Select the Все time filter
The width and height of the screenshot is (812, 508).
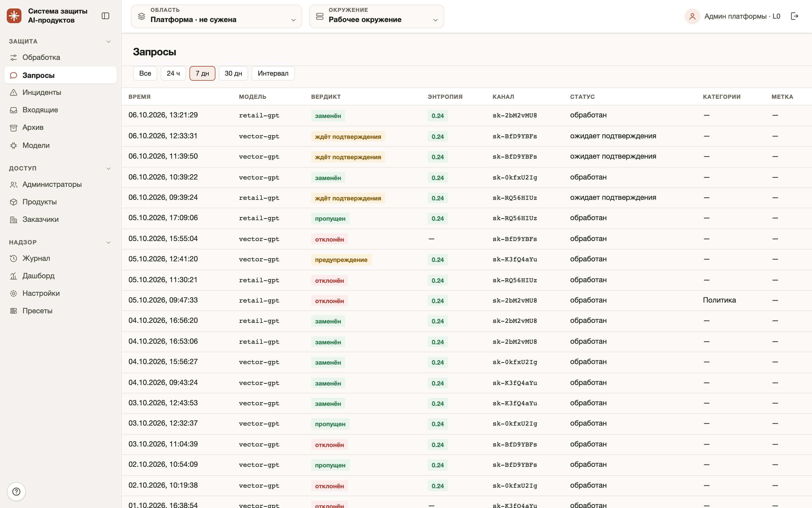pos(145,73)
